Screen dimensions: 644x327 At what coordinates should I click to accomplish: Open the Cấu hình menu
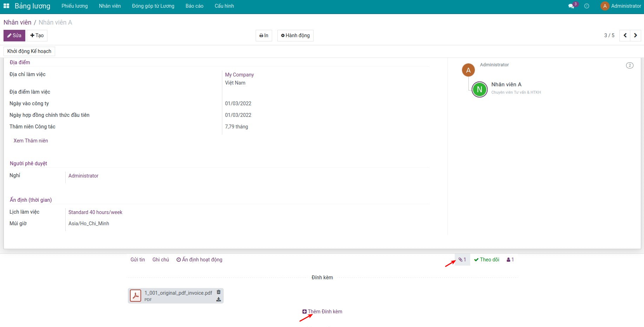click(x=224, y=6)
